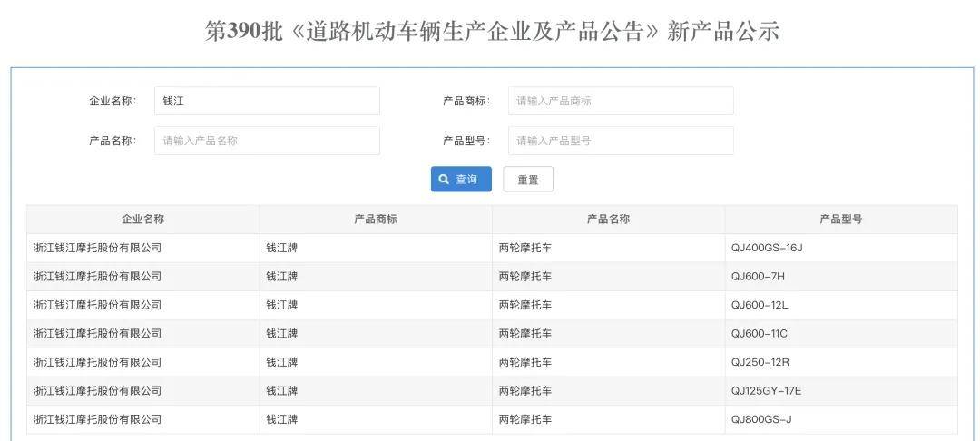Click the 产品名称 column header
Image resolution: width=980 pixels, height=441 pixels.
608,220
